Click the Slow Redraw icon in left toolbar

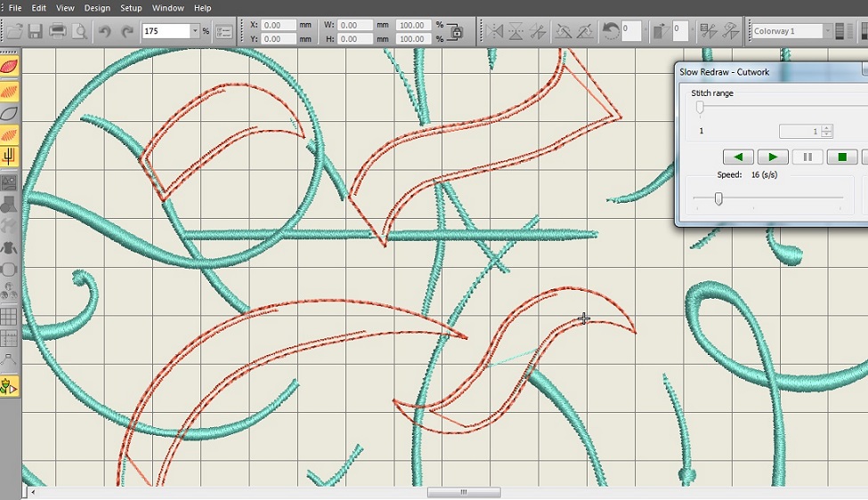coord(9,386)
